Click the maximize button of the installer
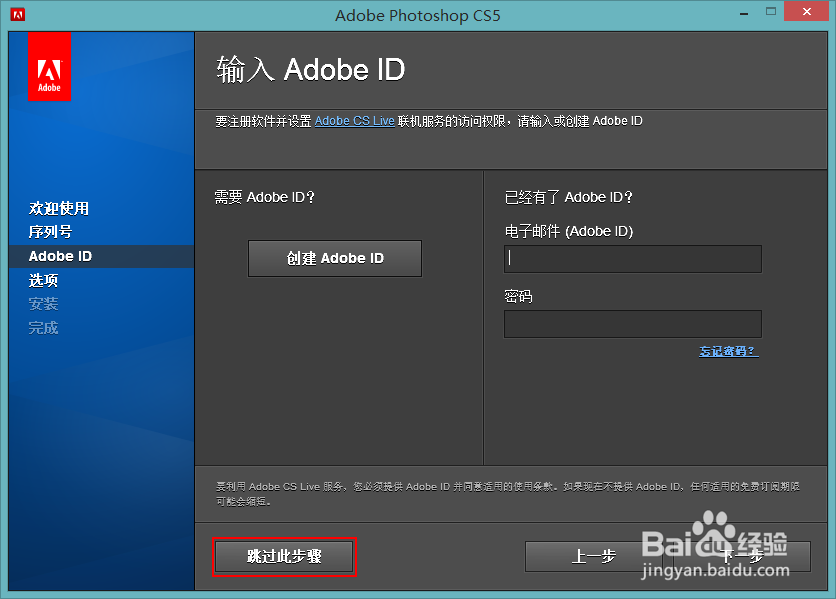Image resolution: width=836 pixels, height=599 pixels. 773,11
